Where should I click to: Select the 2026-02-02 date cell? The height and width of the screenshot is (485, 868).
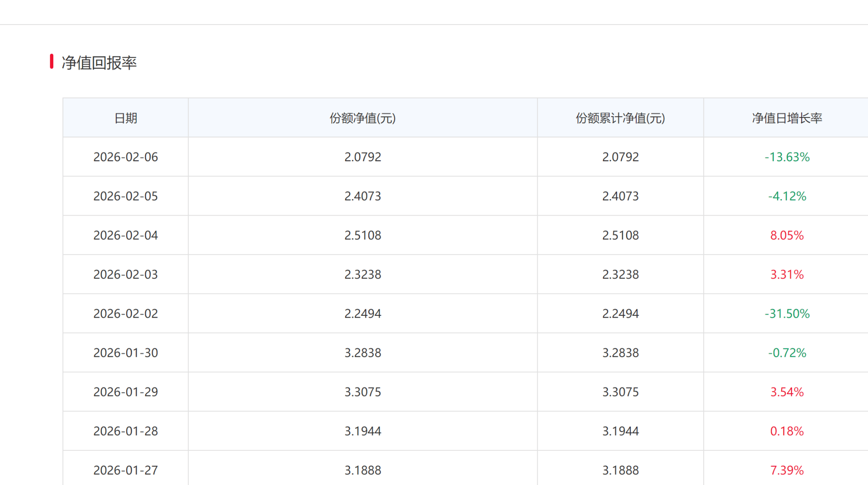click(x=125, y=313)
